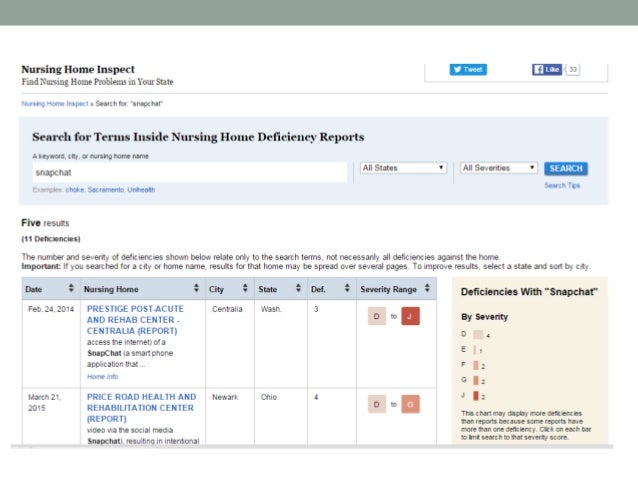Select severity J badge in Centralia row
The width and height of the screenshot is (638, 479).
410,317
